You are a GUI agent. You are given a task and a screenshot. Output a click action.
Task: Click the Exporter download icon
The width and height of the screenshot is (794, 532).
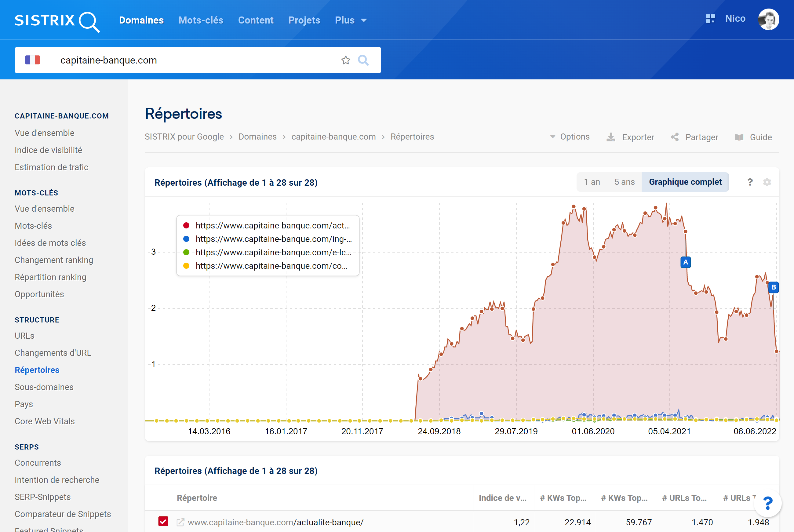[x=610, y=137]
